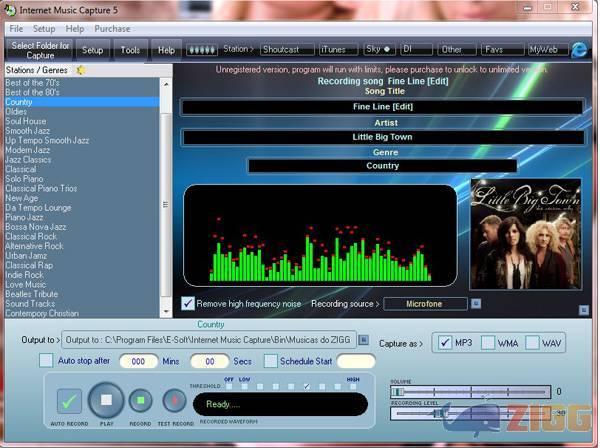Click the output folder browse icon
The width and height of the screenshot is (600, 448).
[363, 340]
